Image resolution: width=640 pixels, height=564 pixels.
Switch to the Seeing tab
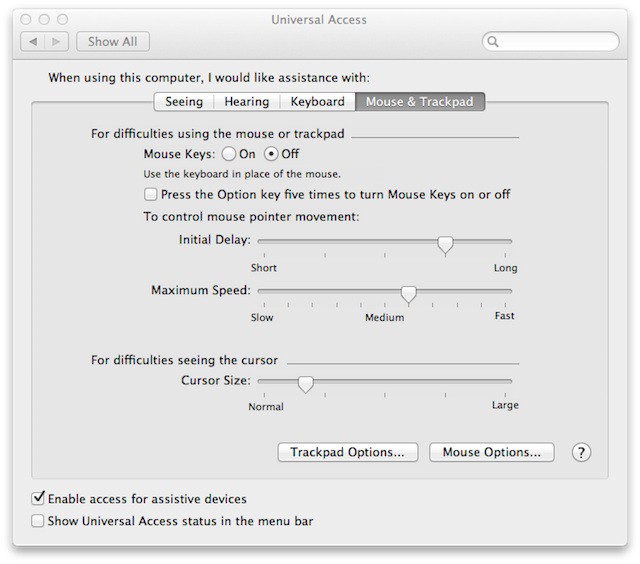click(x=184, y=102)
